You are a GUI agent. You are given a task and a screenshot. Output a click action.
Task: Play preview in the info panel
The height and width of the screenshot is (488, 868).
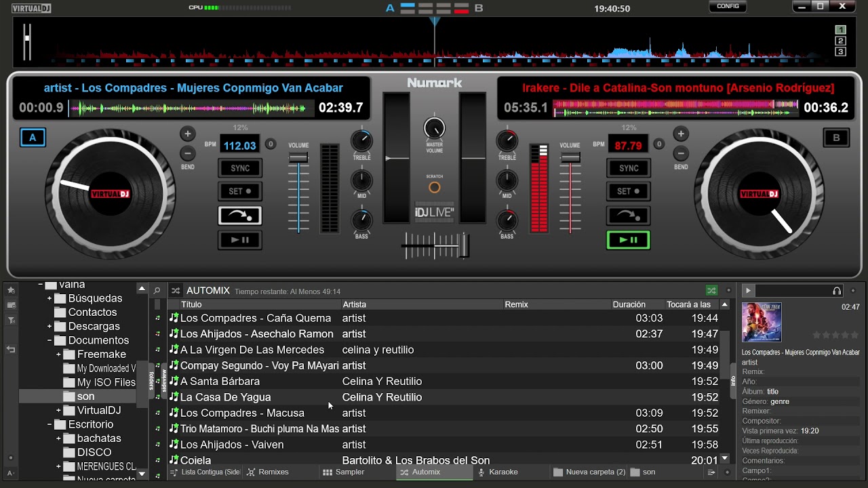click(x=748, y=291)
